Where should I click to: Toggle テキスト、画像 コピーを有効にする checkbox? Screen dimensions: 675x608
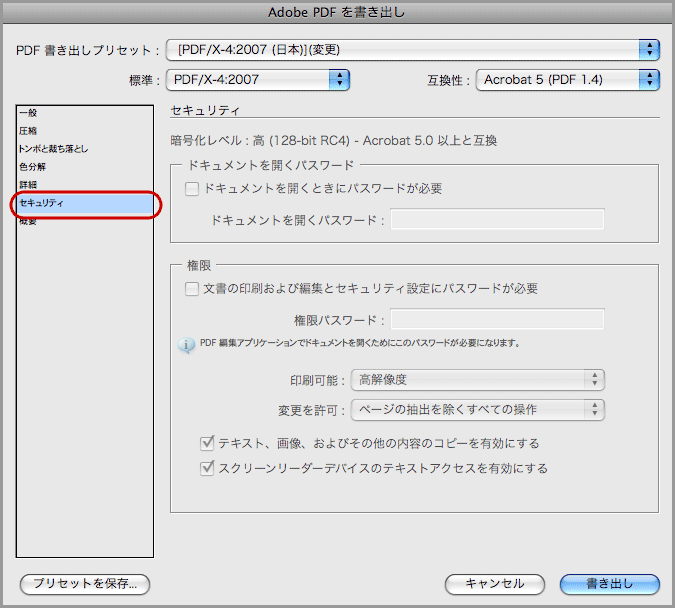(x=207, y=443)
